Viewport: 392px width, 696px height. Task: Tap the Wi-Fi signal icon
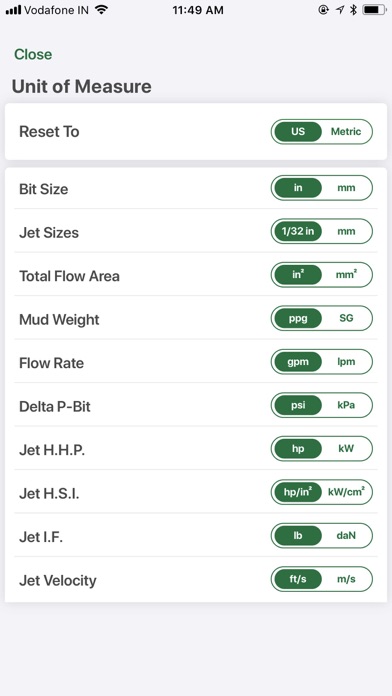(102, 9)
